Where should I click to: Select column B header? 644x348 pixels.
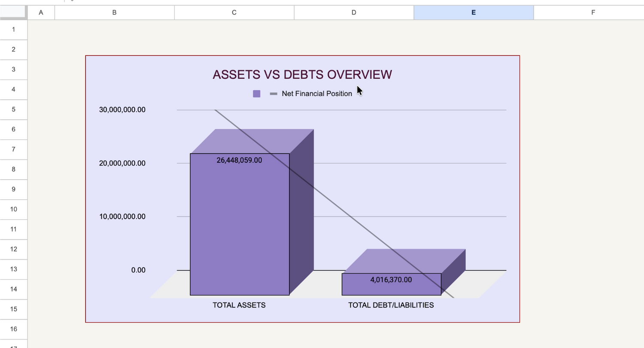coord(114,13)
